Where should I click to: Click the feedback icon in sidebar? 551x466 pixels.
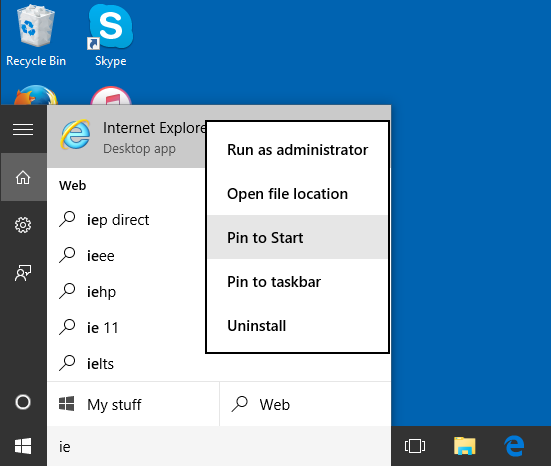point(23,273)
